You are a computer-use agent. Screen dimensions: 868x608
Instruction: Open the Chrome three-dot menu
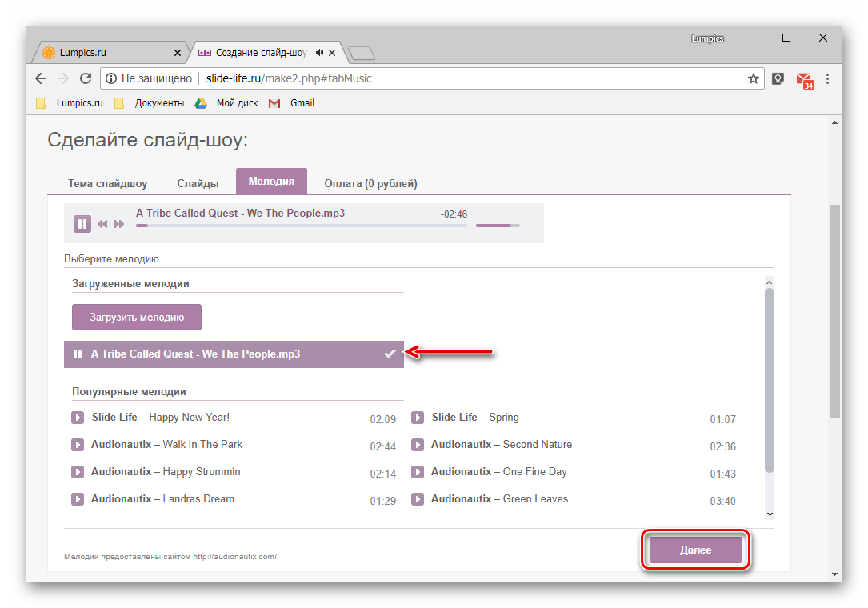(827, 78)
